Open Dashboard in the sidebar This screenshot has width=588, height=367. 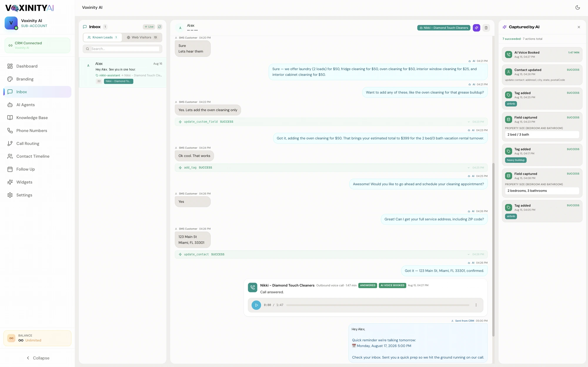click(37, 66)
